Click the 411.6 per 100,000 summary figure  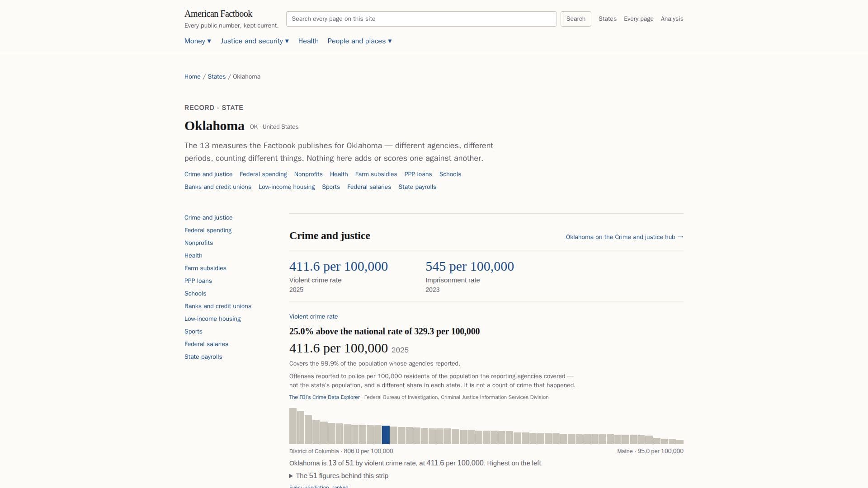coord(339,267)
